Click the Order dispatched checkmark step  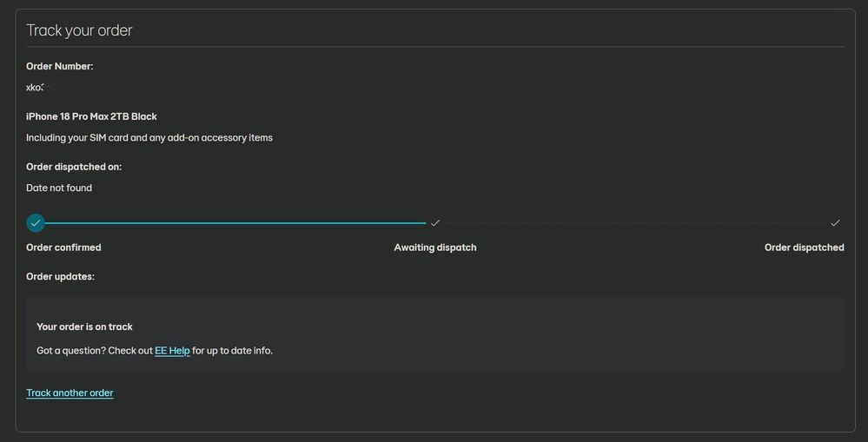[x=835, y=223]
